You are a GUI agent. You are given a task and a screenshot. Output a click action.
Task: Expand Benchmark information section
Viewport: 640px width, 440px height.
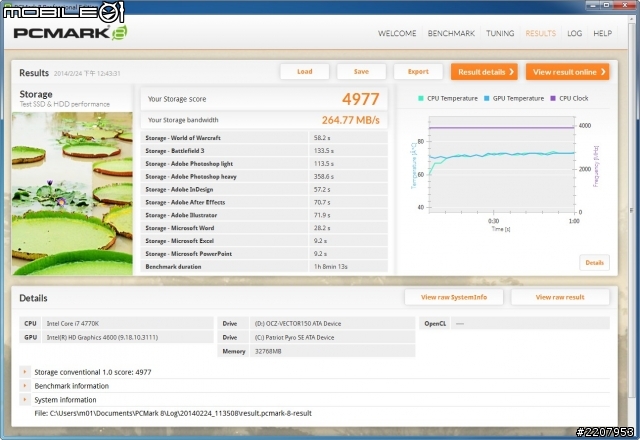tap(25, 386)
